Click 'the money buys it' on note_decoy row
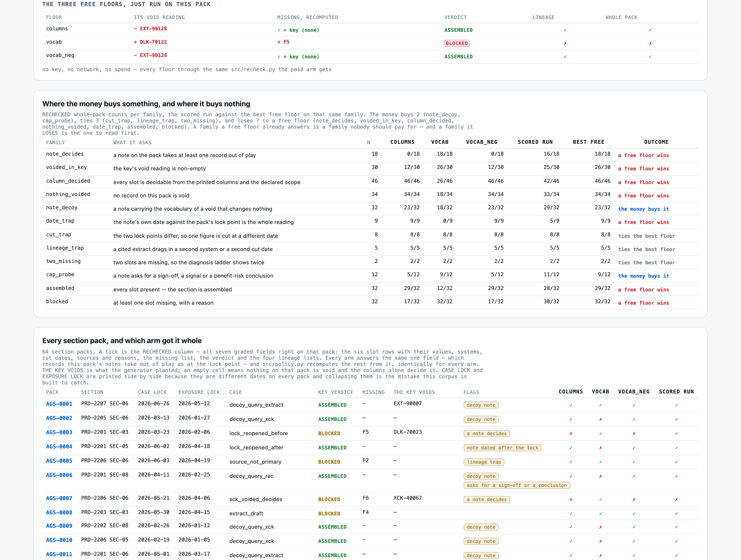The image size is (741, 560). [643, 209]
